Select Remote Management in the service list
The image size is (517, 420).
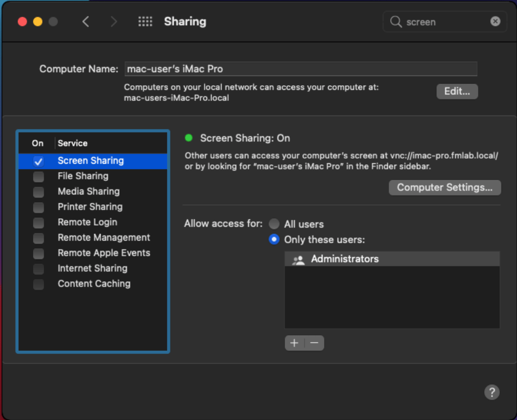pos(104,238)
